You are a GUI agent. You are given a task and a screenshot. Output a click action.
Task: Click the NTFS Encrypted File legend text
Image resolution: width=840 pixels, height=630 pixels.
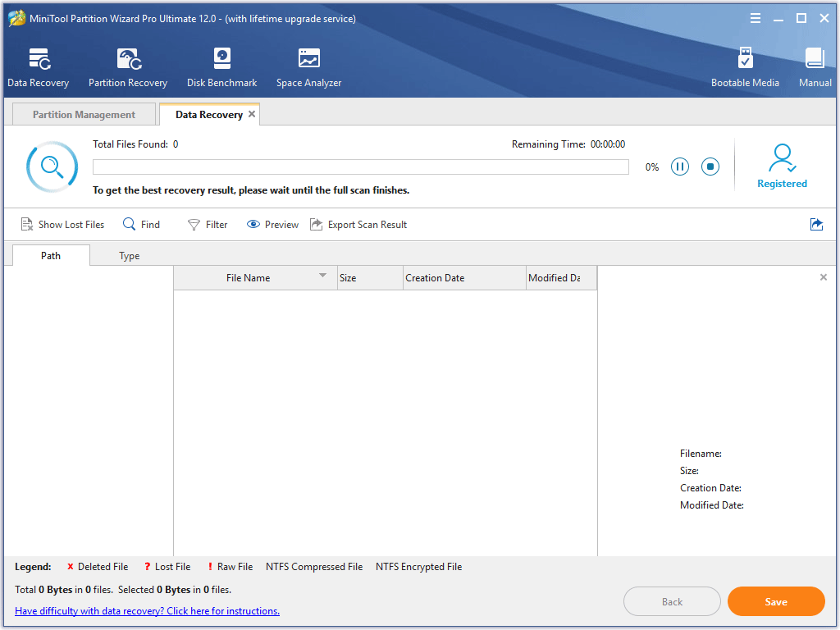pos(418,567)
